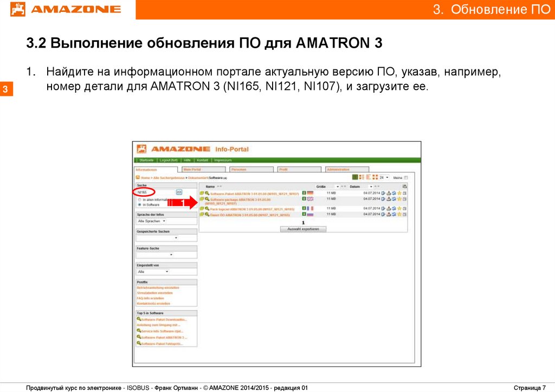Open the Gespeicherte Suchen dropdown
The width and height of the screenshot is (555, 392).
157,238
